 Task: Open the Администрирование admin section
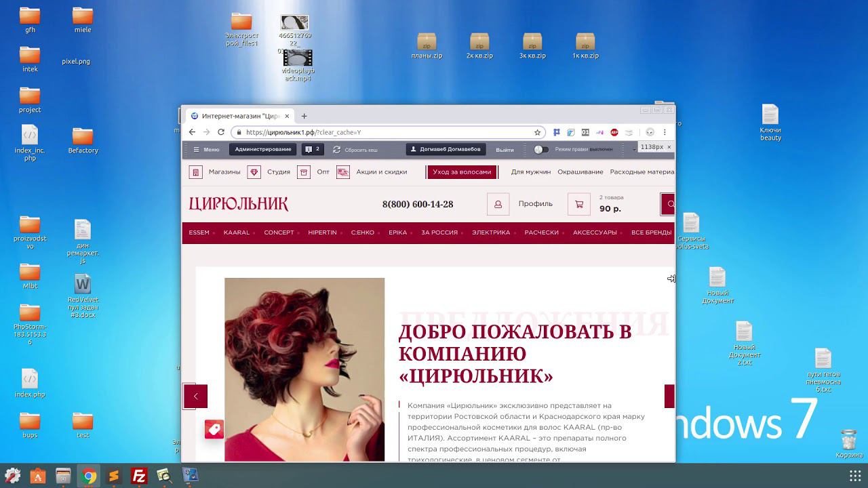(263, 149)
